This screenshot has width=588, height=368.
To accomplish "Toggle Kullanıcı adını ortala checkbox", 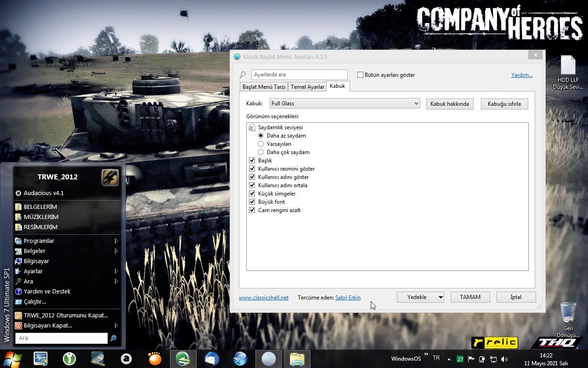I will pos(252,185).
